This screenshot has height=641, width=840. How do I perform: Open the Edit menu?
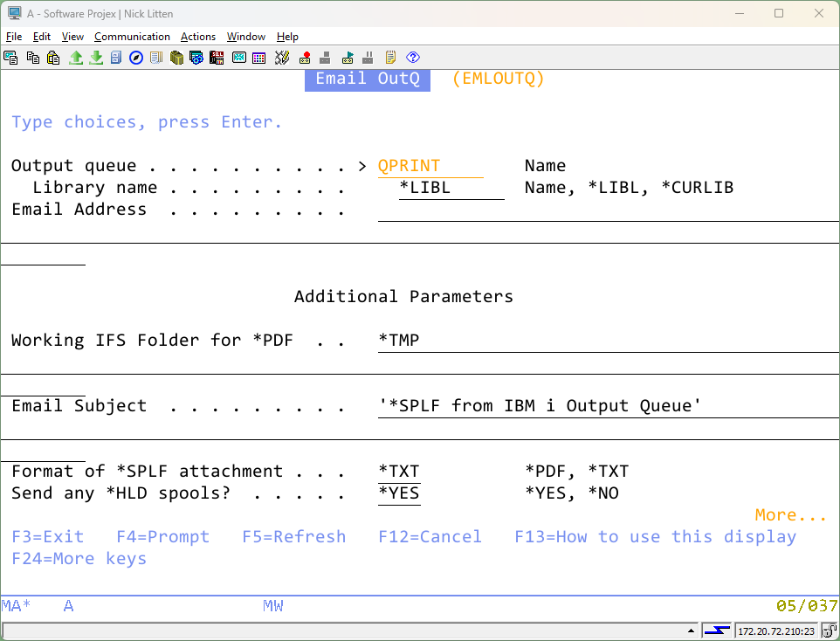pos(42,37)
